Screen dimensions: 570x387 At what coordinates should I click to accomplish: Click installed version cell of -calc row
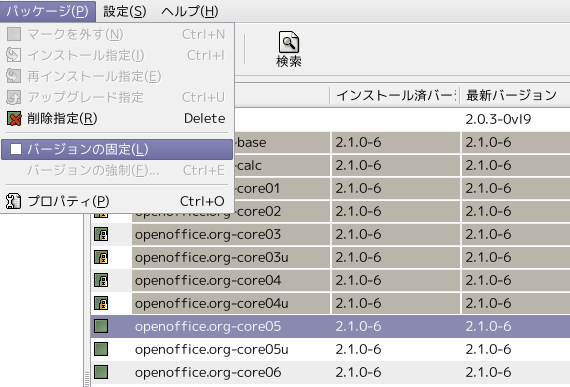pos(396,165)
